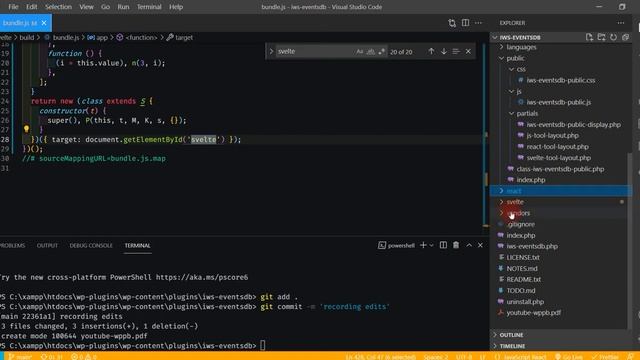This screenshot has width=640, height=360.
Task: Kill the terminal with trash icon
Action: point(456,245)
